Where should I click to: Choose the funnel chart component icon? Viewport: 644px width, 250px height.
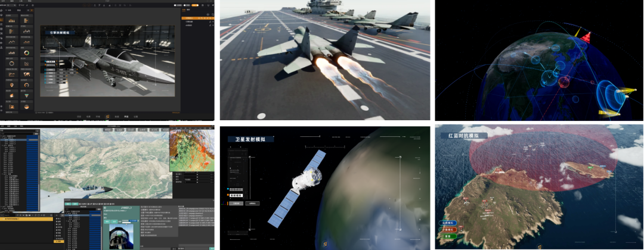point(26,95)
